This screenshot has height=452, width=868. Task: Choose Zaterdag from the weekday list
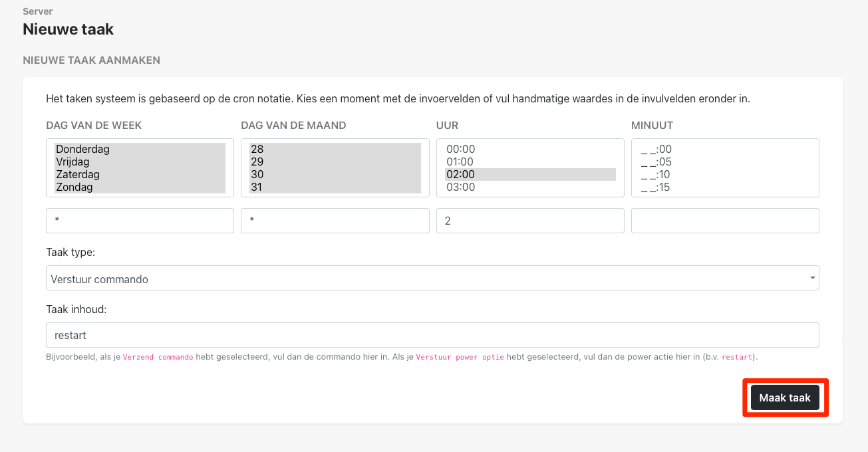click(x=77, y=175)
